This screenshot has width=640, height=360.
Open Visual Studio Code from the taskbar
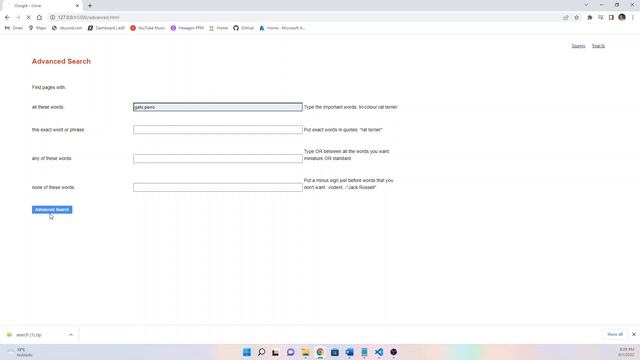[x=379, y=352]
